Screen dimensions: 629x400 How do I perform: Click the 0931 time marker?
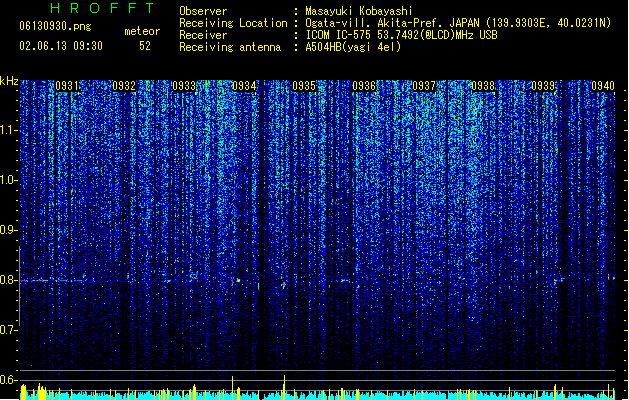(67, 86)
